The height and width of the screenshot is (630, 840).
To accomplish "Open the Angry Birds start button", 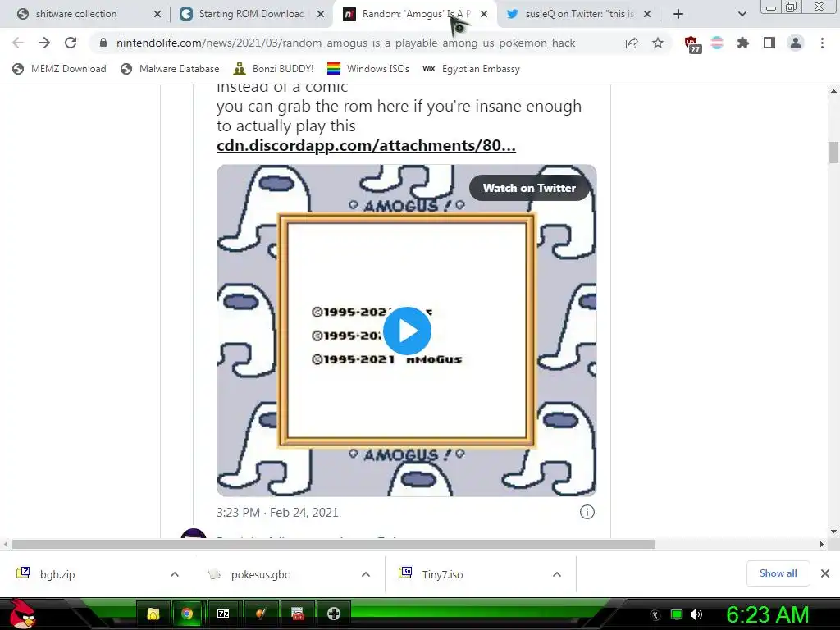I will tap(22, 614).
